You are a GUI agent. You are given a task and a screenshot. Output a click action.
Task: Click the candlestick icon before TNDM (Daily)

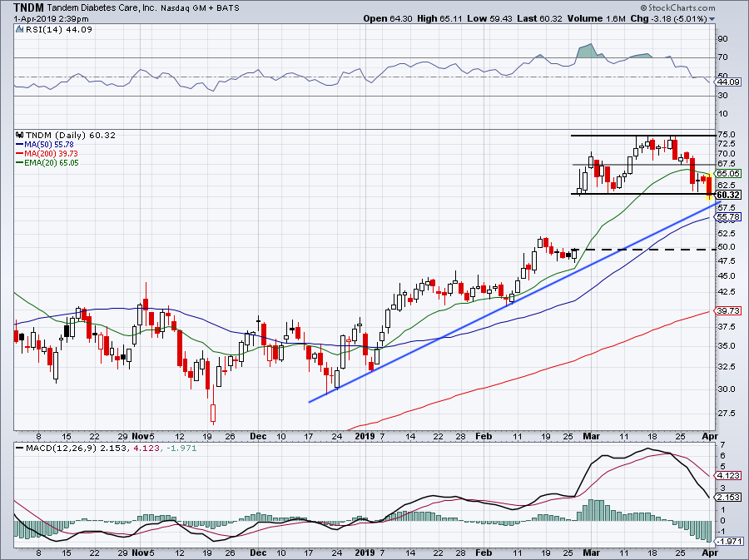20,135
